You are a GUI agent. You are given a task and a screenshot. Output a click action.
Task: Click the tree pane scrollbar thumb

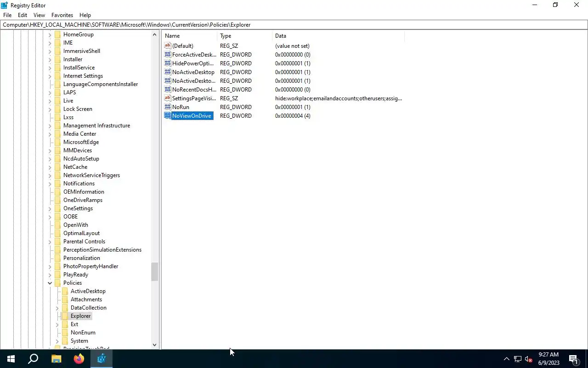point(154,272)
